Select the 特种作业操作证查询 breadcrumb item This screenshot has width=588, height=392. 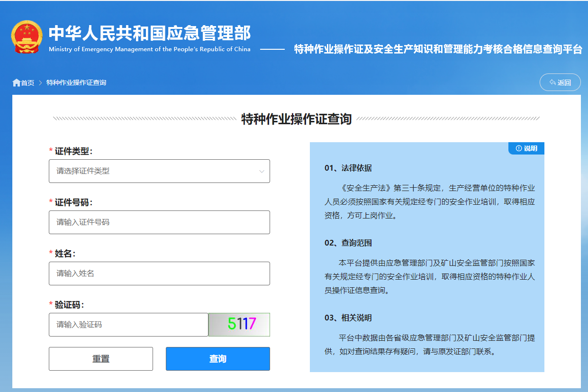pos(76,83)
